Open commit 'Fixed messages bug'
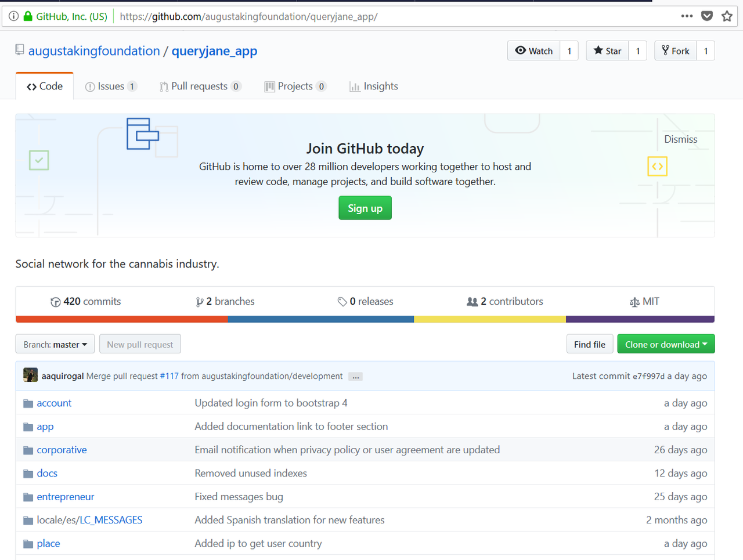The height and width of the screenshot is (560, 743). pos(239,497)
